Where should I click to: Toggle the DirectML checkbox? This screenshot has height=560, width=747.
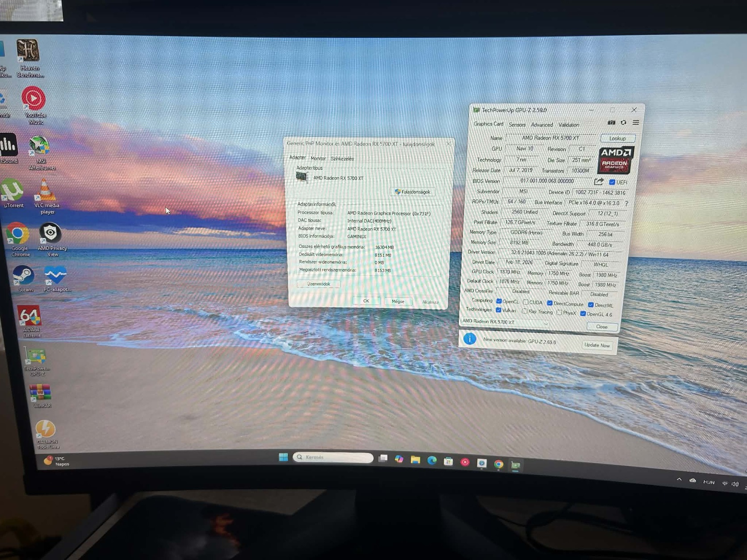click(x=591, y=305)
